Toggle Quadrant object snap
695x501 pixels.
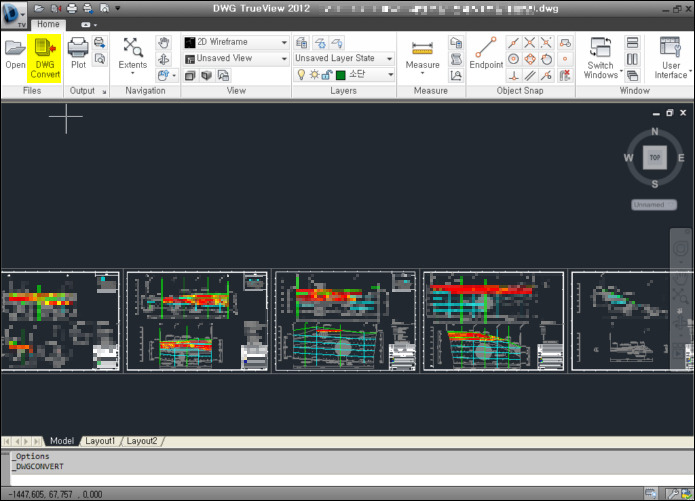(530, 59)
